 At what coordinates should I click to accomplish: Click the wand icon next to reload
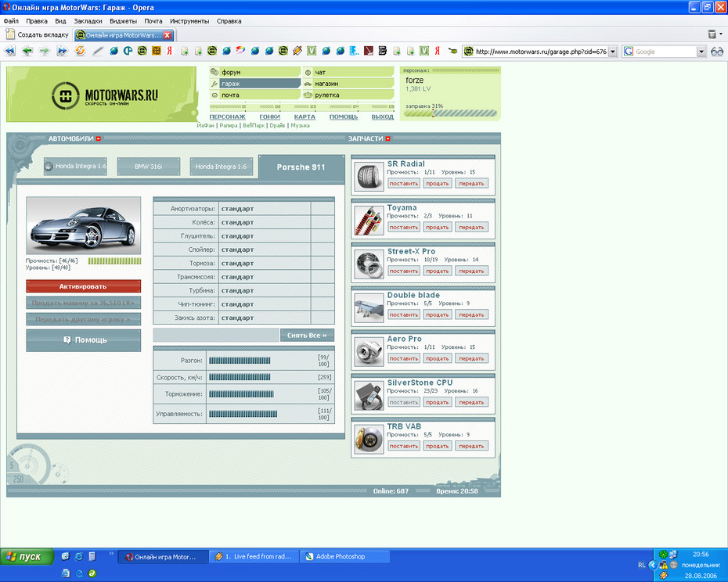click(98, 51)
